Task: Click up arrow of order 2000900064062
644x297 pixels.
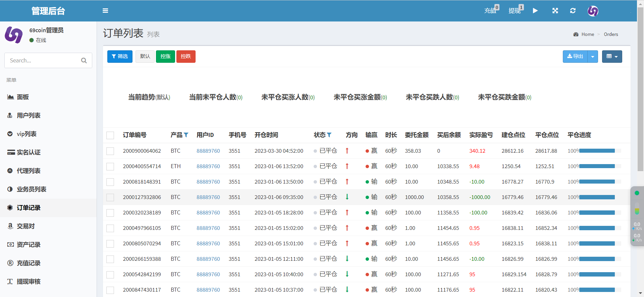Action: click(347, 151)
